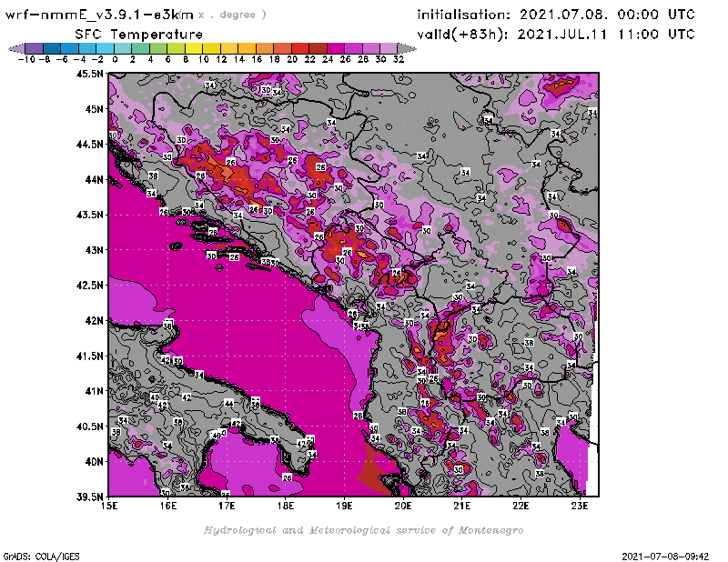
Task: Click the 39.5N latitude axis label
Action: (89, 497)
